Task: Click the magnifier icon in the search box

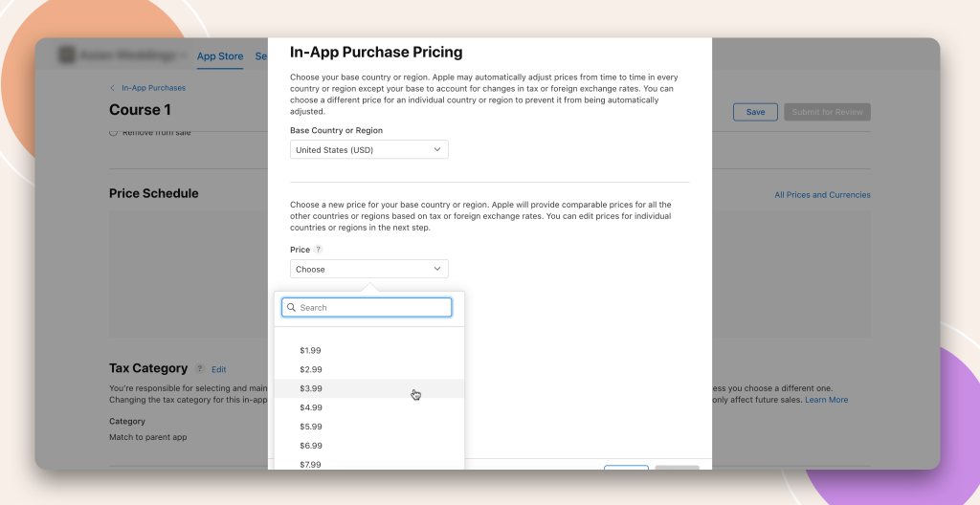Action: click(x=291, y=308)
